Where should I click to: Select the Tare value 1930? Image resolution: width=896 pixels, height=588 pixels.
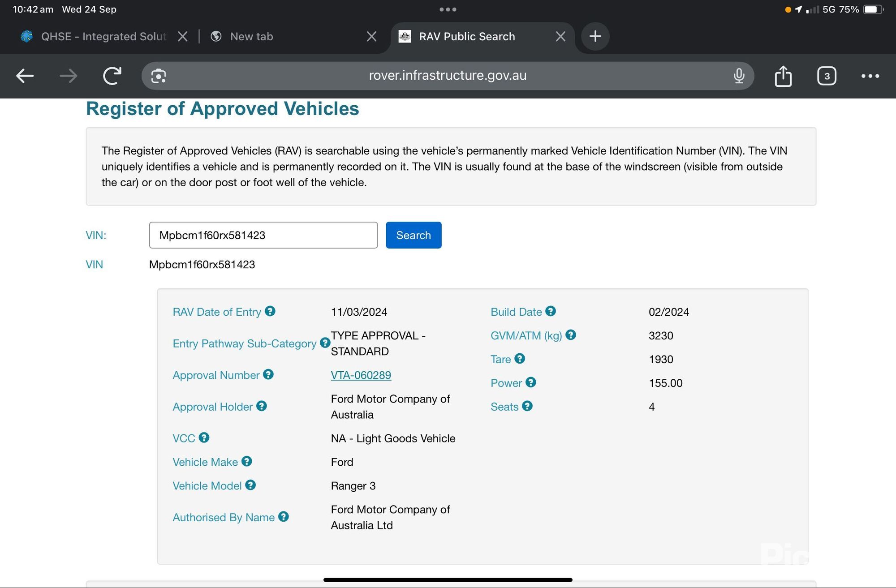(661, 359)
